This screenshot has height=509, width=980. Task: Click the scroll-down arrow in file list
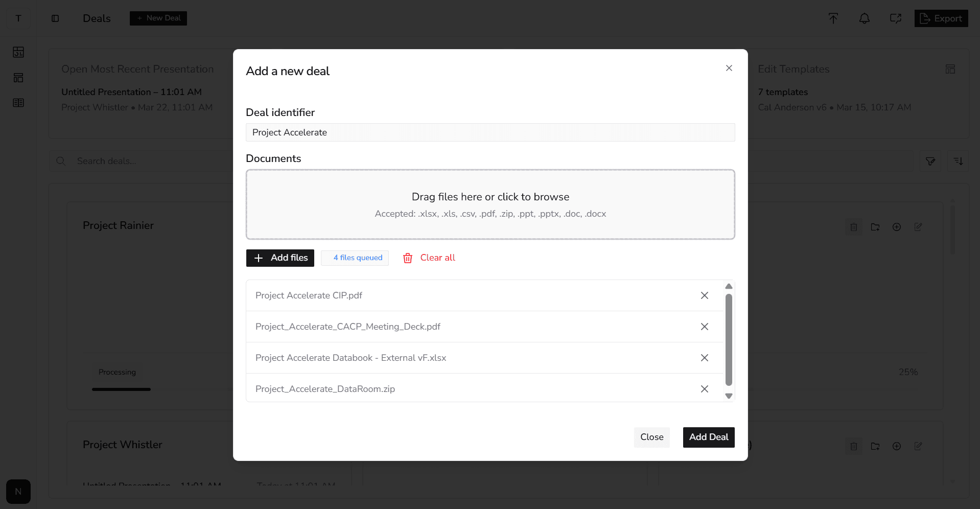tap(729, 396)
